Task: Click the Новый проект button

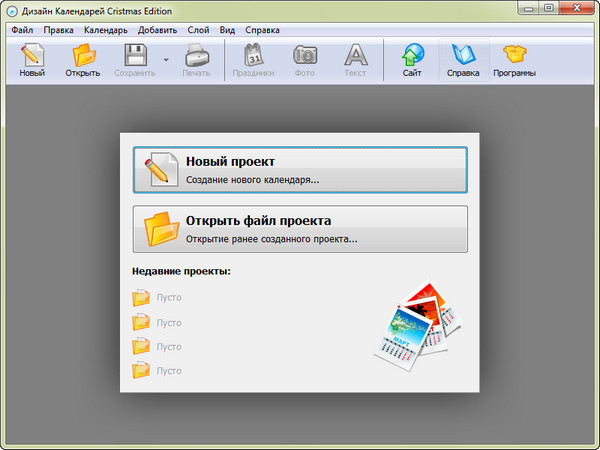Action: (300, 170)
